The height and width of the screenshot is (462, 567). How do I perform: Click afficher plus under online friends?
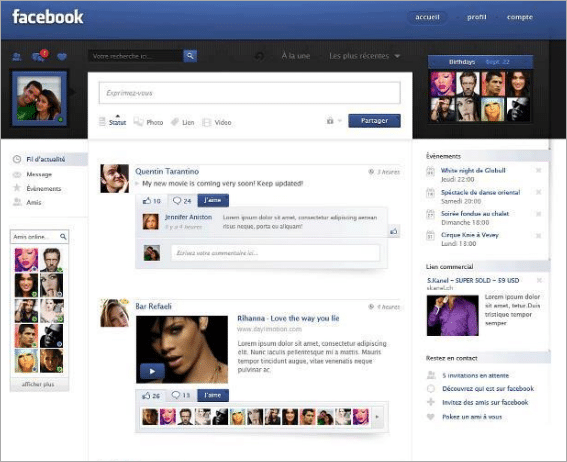tap(38, 384)
